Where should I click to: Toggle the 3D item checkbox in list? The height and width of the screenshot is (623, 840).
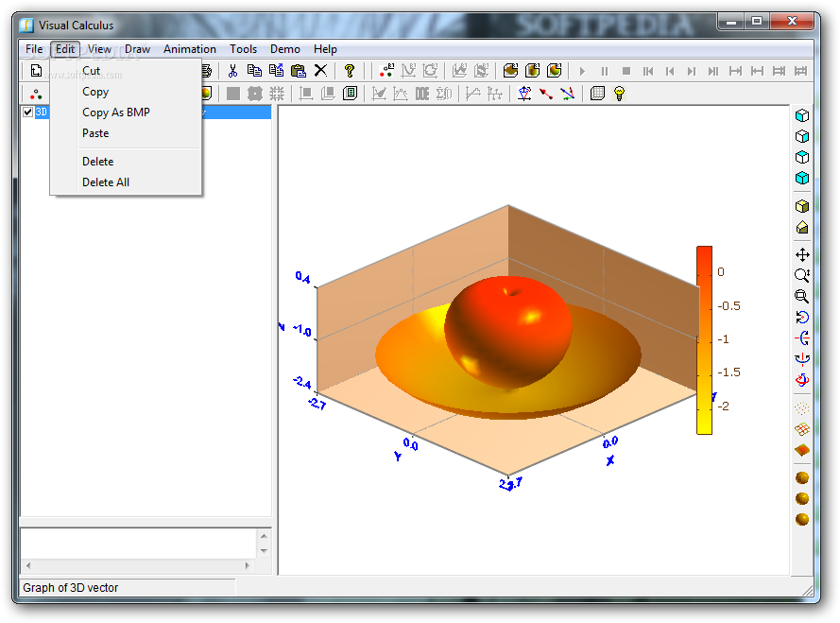[x=27, y=112]
